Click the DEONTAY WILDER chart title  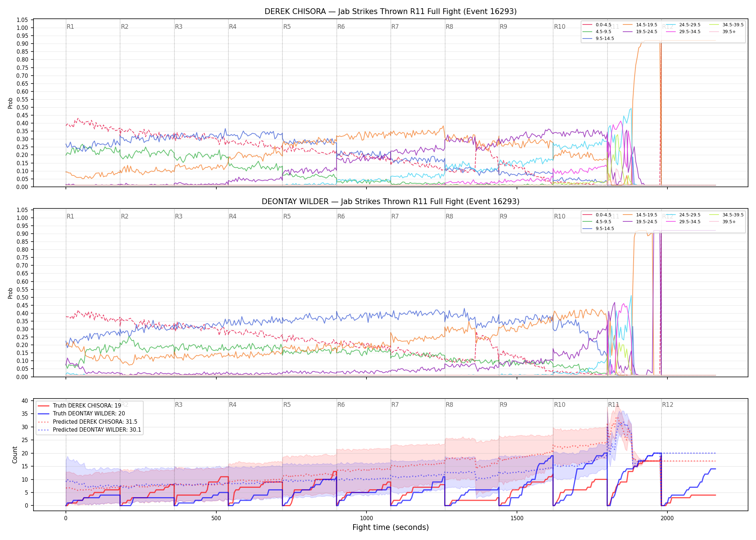pos(391,202)
